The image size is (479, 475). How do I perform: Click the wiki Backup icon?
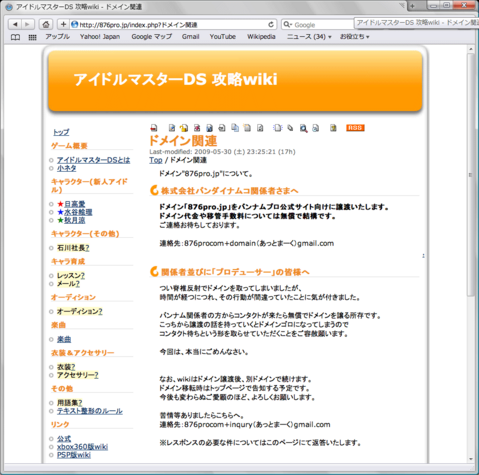[x=209, y=128]
